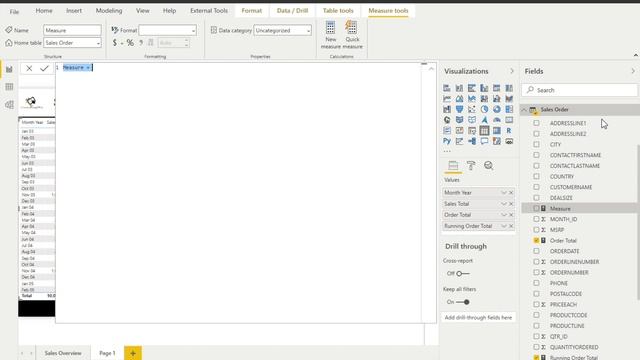
Task: Open the Modeling ribbon tab
Action: (109, 11)
